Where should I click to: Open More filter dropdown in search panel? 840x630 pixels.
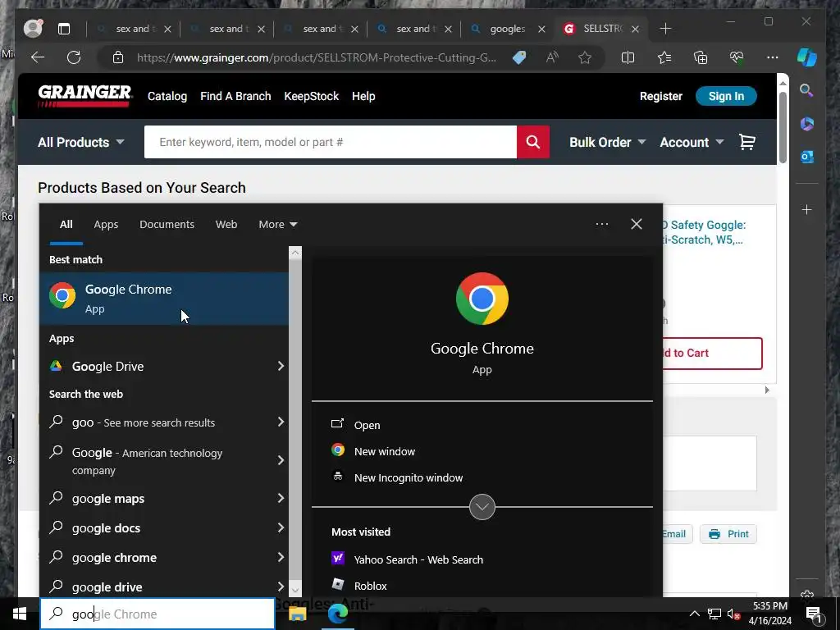[x=277, y=225]
